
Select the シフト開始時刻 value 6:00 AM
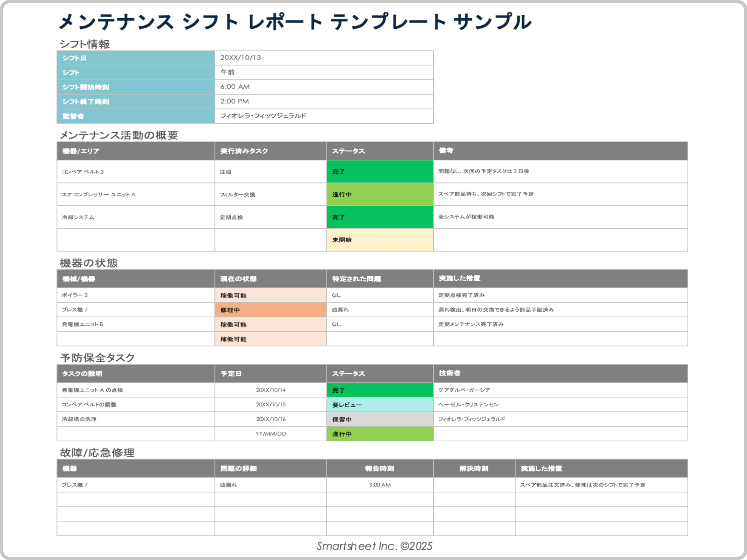(x=234, y=87)
